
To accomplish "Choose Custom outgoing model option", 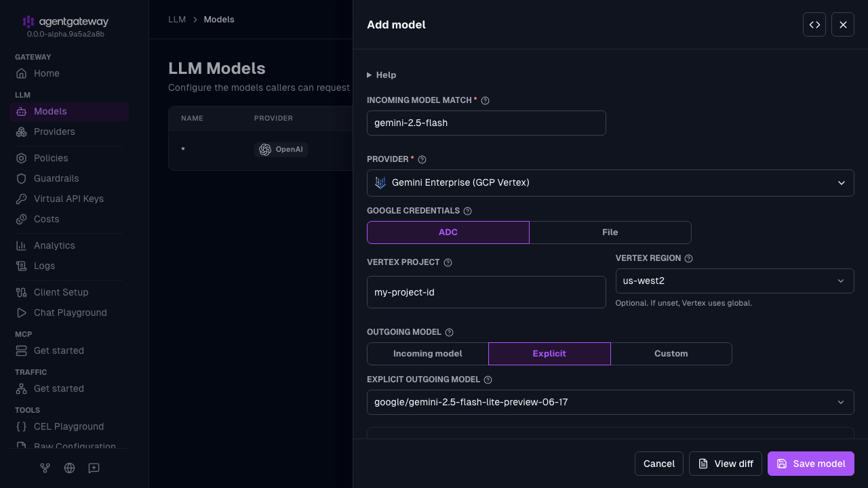I will [x=671, y=354].
